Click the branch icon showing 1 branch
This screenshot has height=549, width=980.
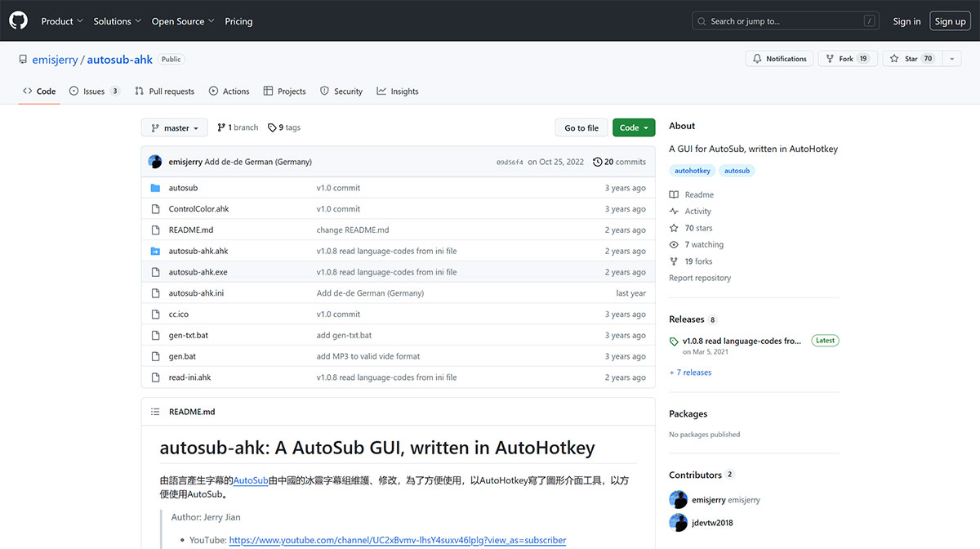coord(220,127)
